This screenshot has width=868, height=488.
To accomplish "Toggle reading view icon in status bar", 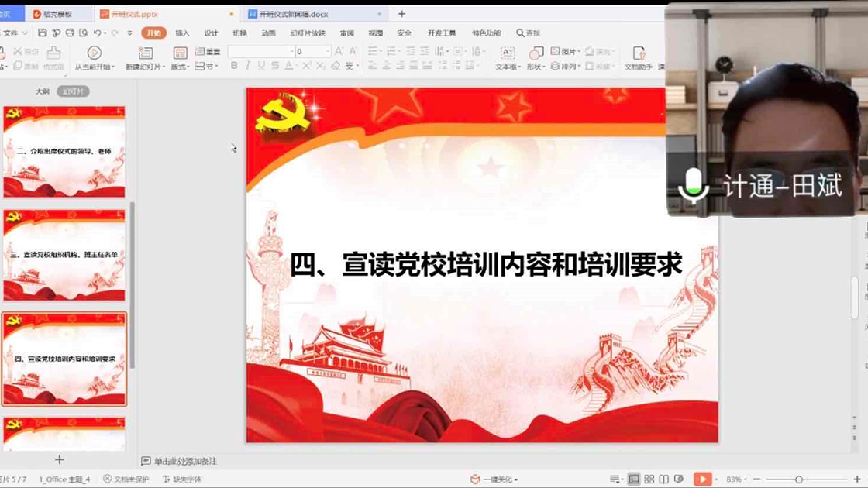I will [x=665, y=479].
